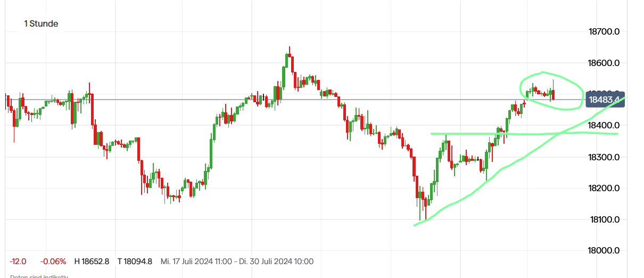Viewport: 644px width, 278px height.
Task: Click the -12.0 point change value
Action: 18,261
